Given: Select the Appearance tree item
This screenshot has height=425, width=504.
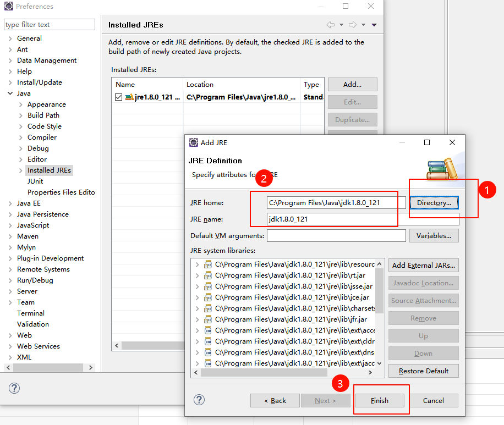Looking at the screenshot, I should click(47, 104).
